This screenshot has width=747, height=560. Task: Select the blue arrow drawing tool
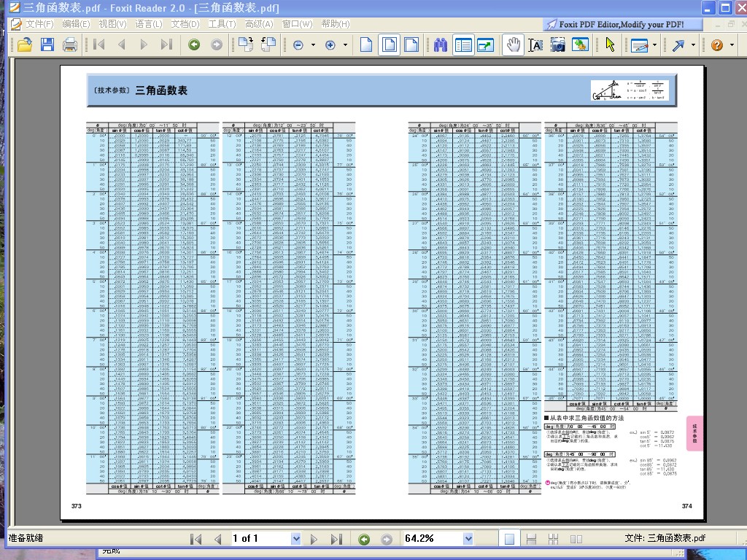coord(678,45)
